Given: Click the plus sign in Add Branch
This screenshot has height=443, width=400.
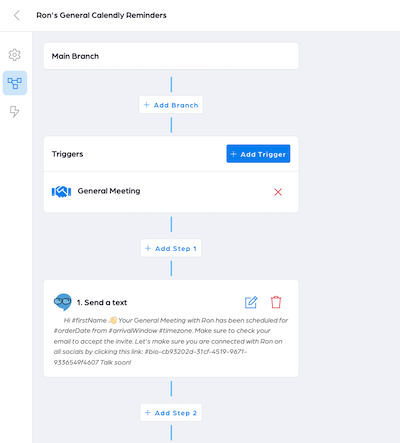Looking at the screenshot, I should tap(146, 105).
